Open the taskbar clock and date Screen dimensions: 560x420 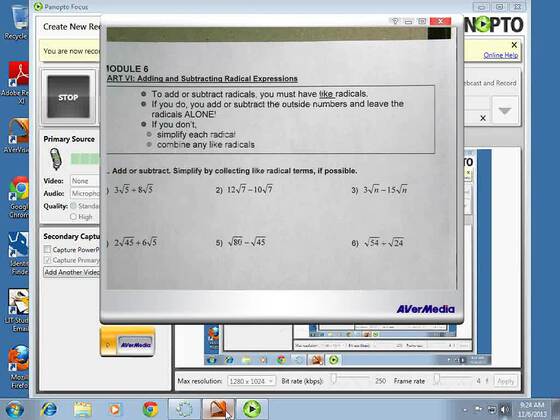532,409
